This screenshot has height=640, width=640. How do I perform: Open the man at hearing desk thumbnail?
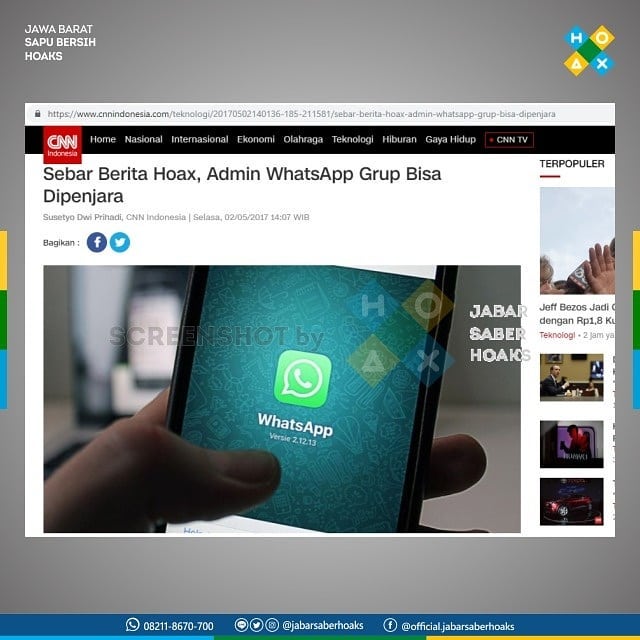click(571, 378)
